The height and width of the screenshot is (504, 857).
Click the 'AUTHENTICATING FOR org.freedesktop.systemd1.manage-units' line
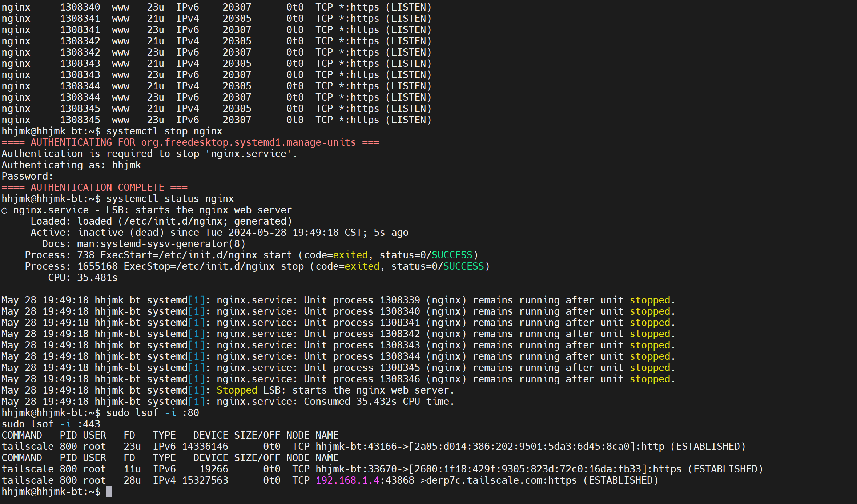click(190, 142)
